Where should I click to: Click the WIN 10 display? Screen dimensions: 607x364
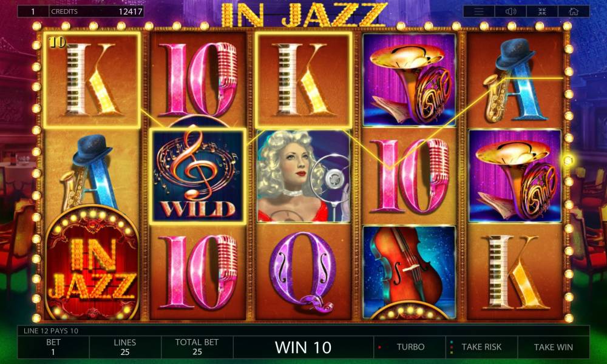(x=303, y=347)
